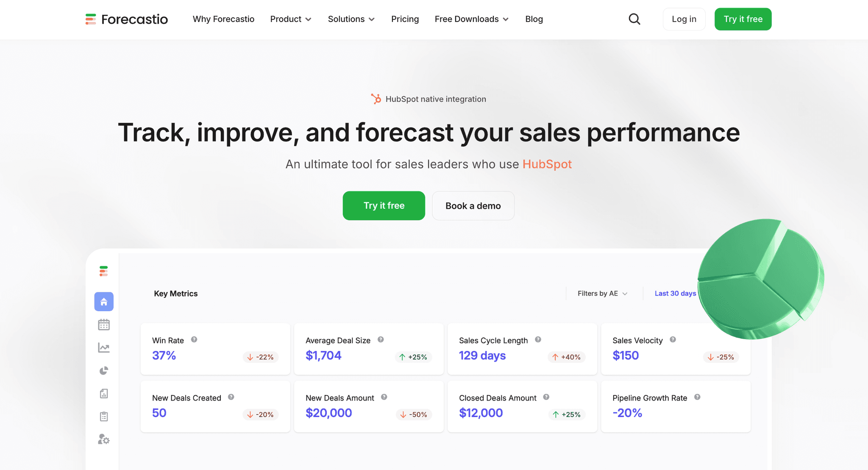Click the search magnifier icon in the header
Screen dimensions: 868x470
point(634,19)
